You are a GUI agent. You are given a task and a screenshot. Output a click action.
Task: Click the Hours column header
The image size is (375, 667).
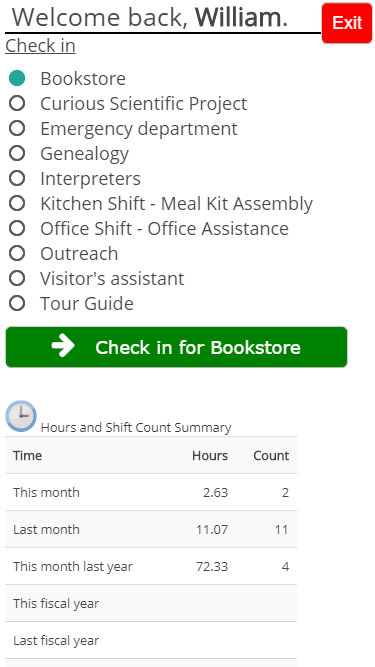pyautogui.click(x=210, y=456)
